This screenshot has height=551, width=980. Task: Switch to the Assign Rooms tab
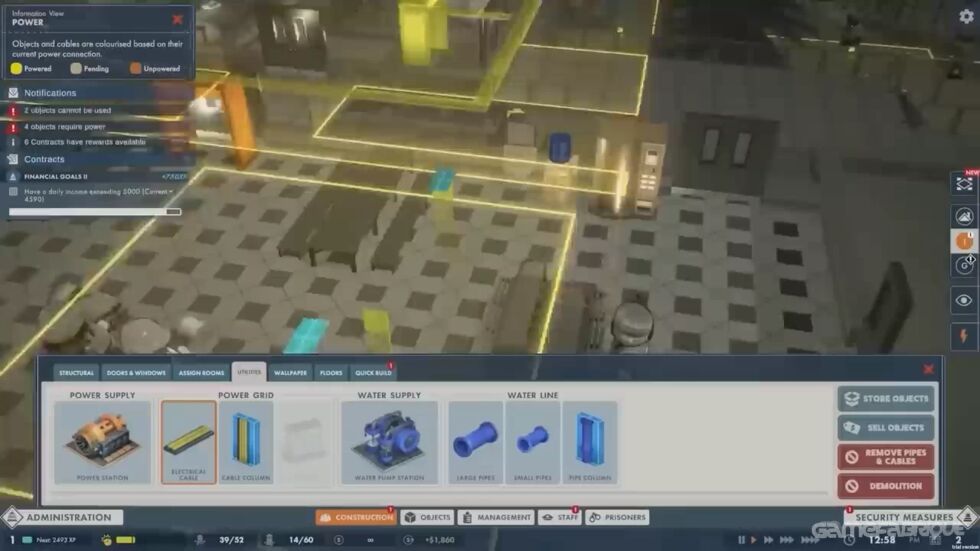(x=201, y=372)
